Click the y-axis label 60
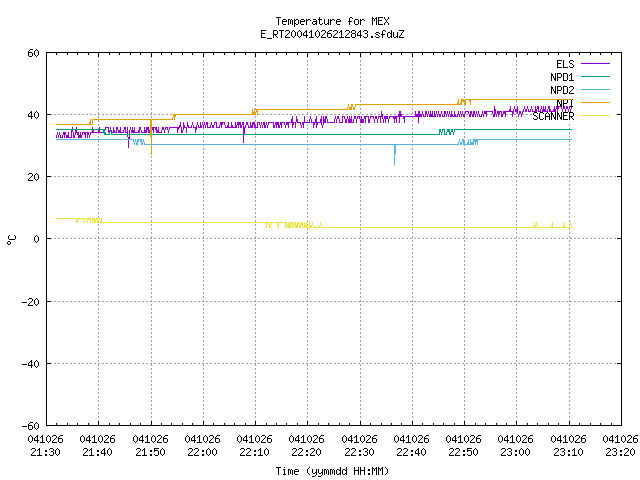640x480 pixels. tap(33, 53)
